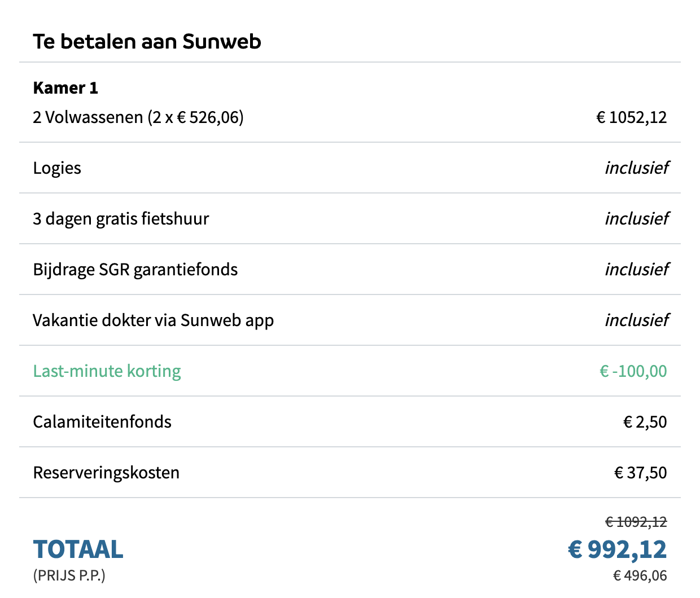Click 'inclusief' beside SGR garantiefonds
Image resolution: width=700 pixels, height=598 pixels.
point(636,269)
